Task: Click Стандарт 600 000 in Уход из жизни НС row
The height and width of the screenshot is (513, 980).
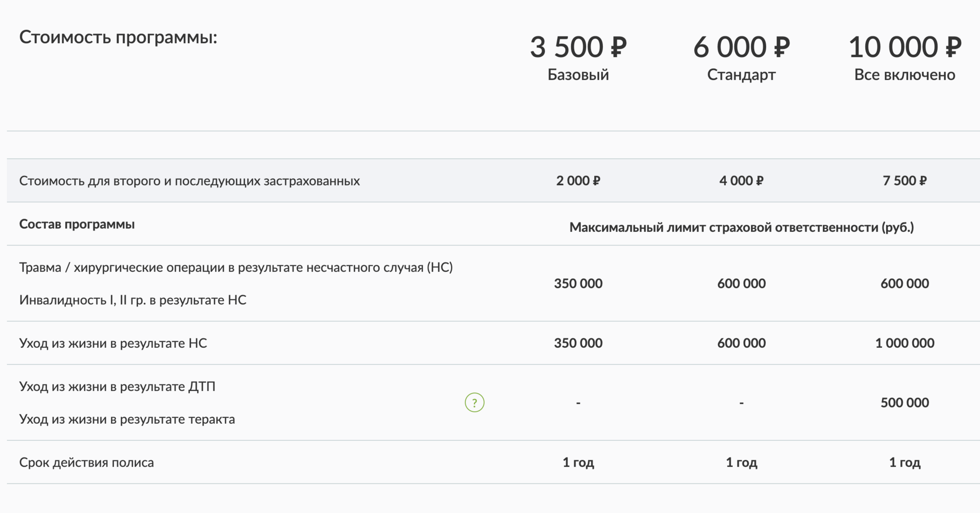Action: coord(741,343)
